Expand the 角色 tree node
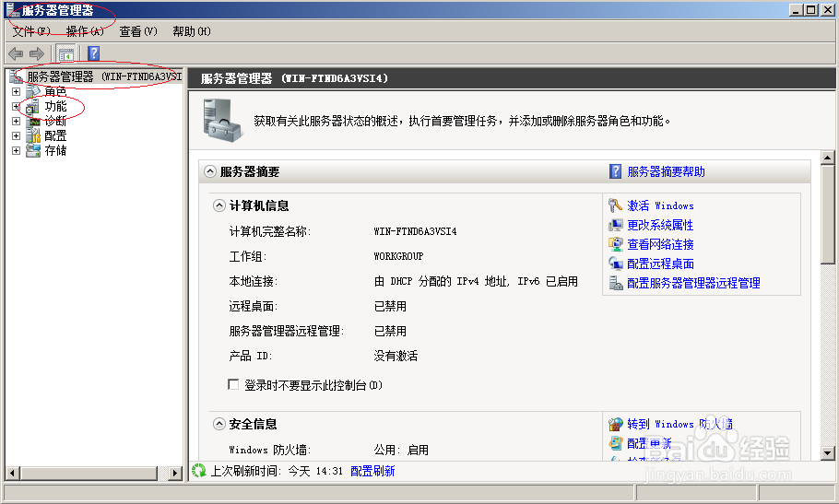This screenshot has width=839, height=504. click(x=16, y=91)
